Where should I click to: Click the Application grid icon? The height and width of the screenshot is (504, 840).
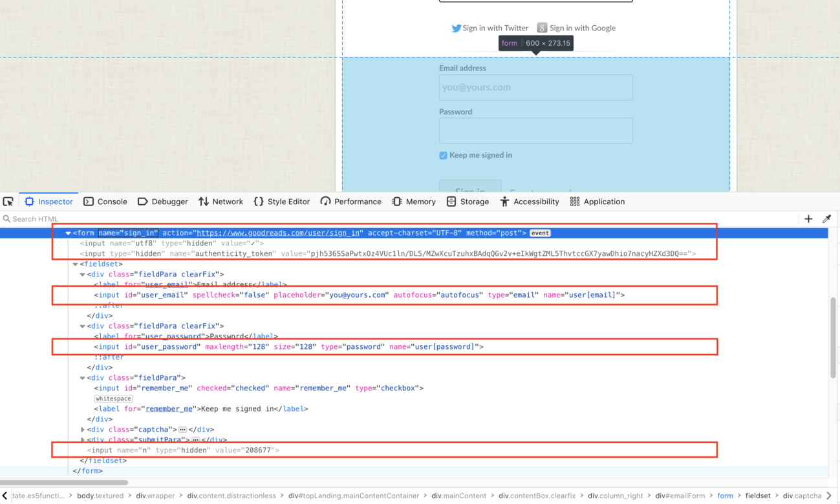pyautogui.click(x=575, y=202)
